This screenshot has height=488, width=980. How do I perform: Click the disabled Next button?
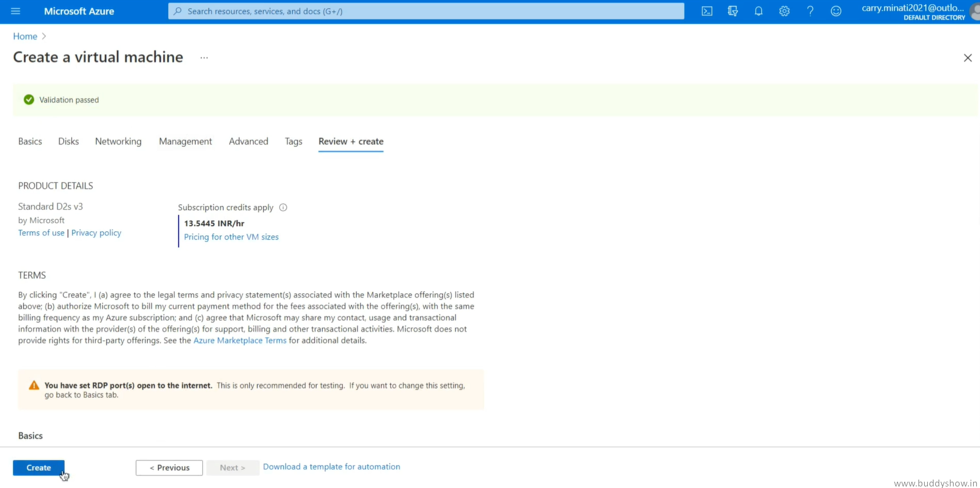coord(232,468)
